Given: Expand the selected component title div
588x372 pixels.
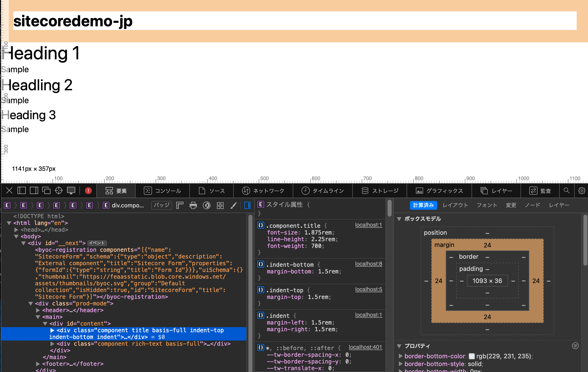Looking at the screenshot, I should [x=52, y=330].
